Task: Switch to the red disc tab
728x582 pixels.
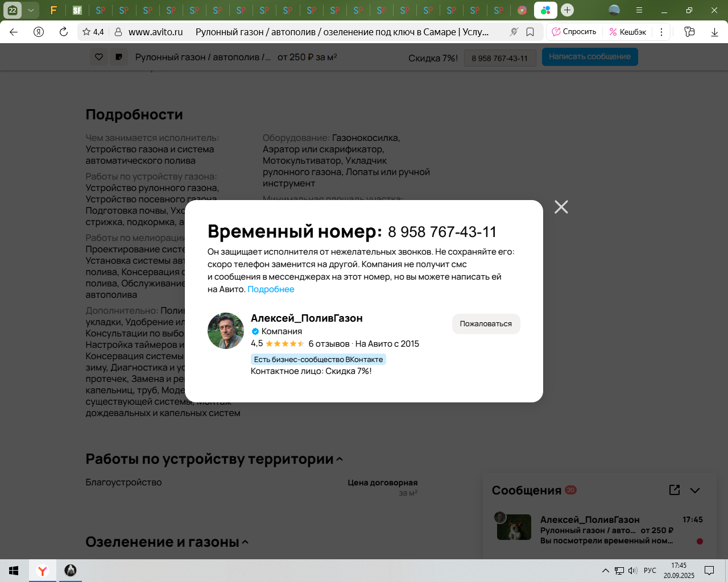Action: [522, 10]
